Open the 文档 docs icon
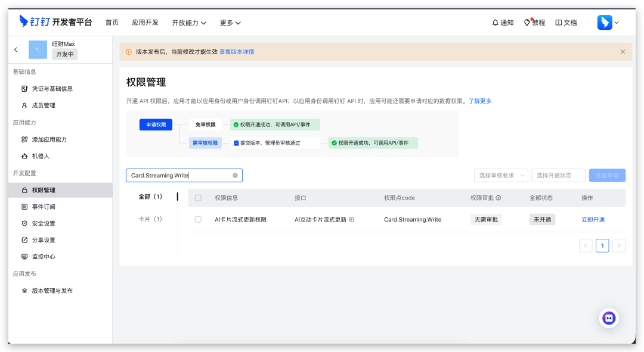This screenshot has height=352, width=644. (559, 23)
